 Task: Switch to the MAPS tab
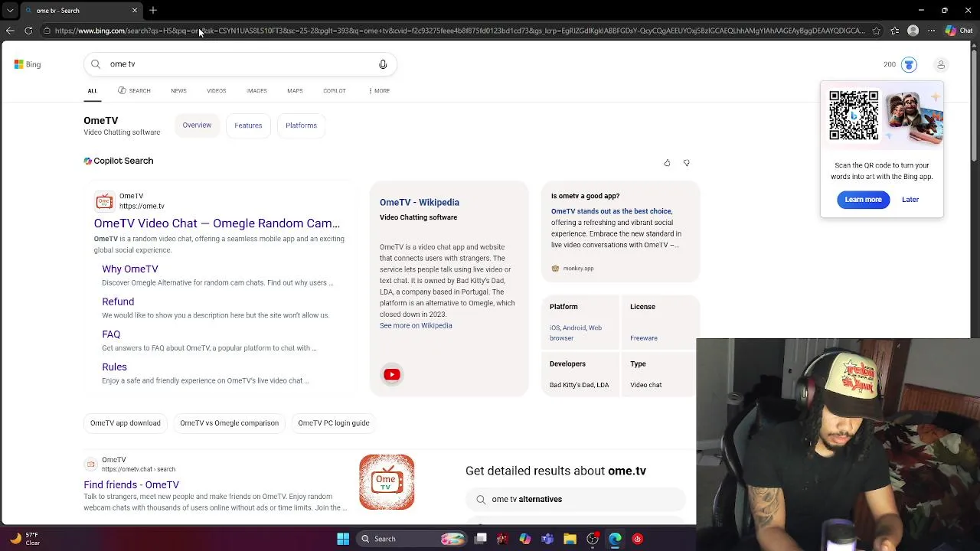tap(295, 91)
